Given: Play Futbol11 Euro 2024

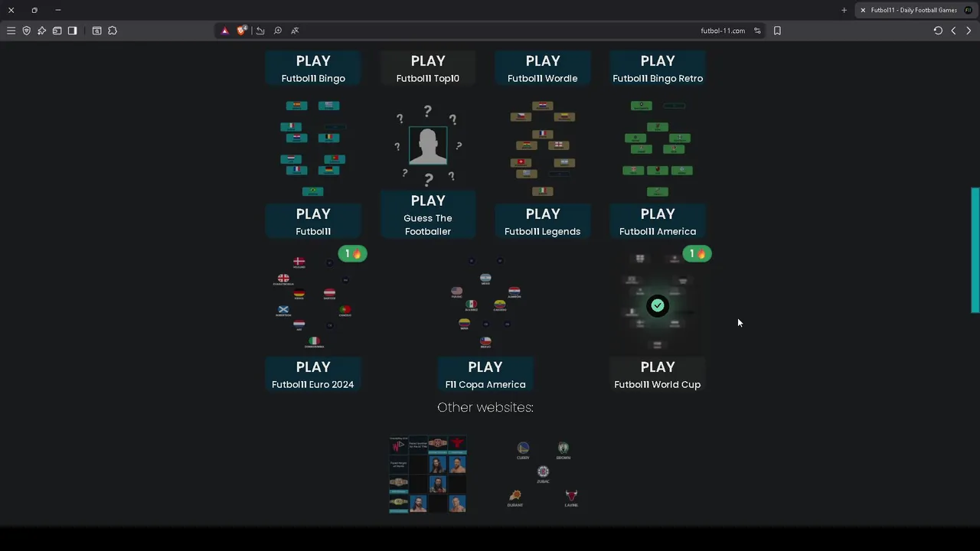Looking at the screenshot, I should pos(313,374).
